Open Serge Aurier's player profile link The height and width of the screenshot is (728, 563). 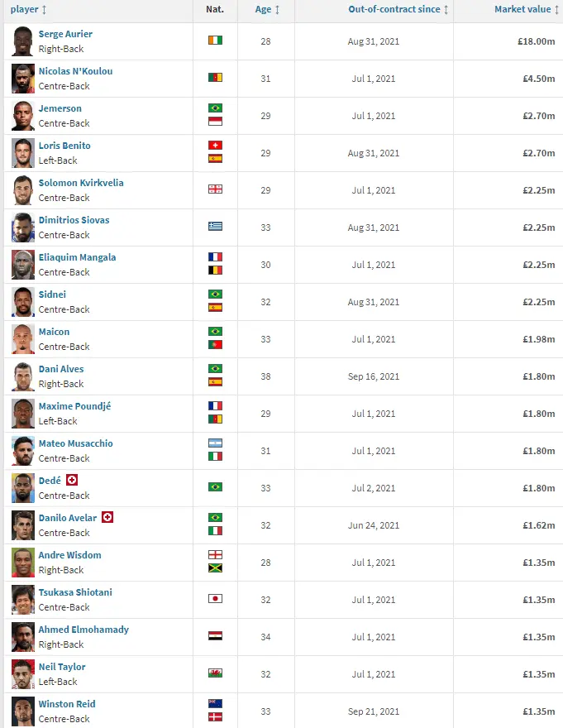pos(65,34)
